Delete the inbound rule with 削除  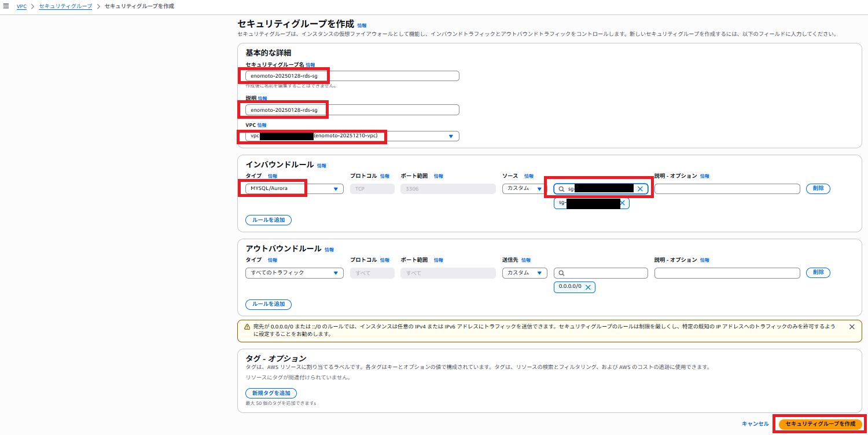coord(818,189)
